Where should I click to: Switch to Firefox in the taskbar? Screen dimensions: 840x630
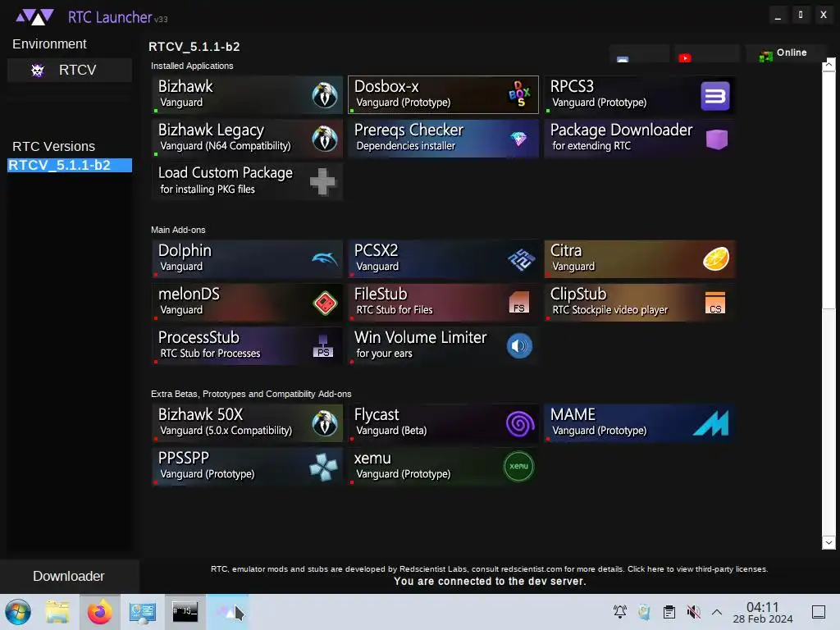[99, 612]
